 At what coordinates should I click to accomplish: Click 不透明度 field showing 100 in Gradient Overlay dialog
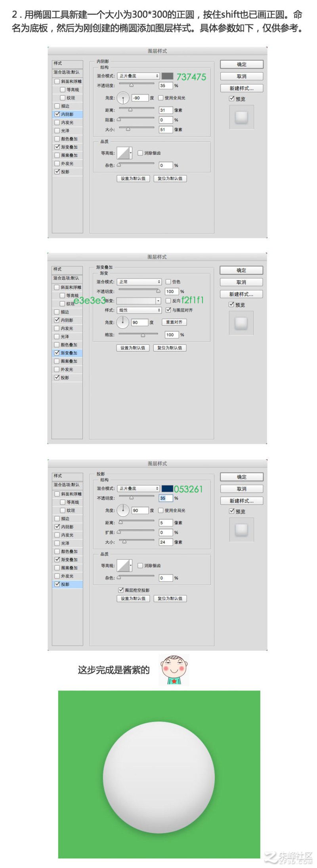(x=171, y=291)
